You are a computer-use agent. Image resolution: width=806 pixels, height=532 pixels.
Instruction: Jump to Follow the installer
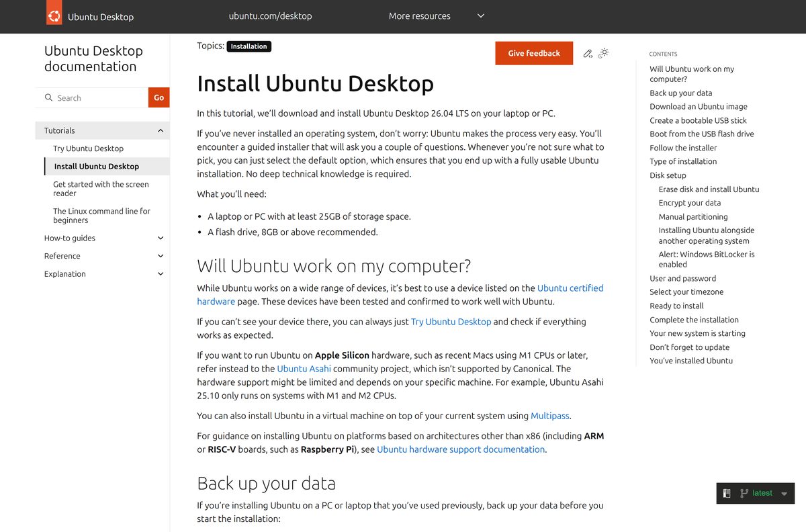coord(683,148)
